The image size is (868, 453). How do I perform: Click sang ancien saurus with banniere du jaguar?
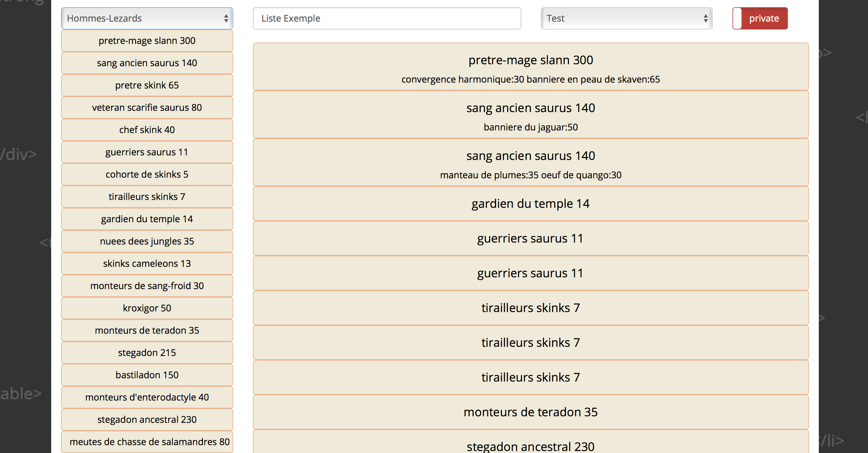[531, 114]
